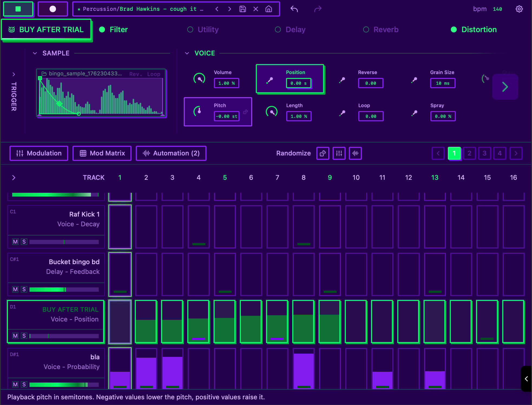Screen dimensions: 532x405
Task: Switch to pattern page 2
Action: pos(469,153)
